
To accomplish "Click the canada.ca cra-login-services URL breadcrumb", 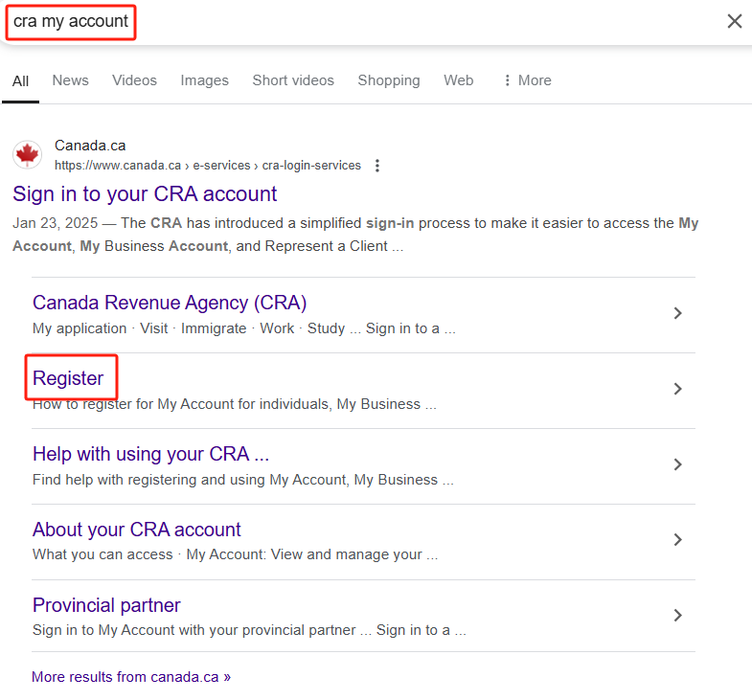I will [208, 166].
